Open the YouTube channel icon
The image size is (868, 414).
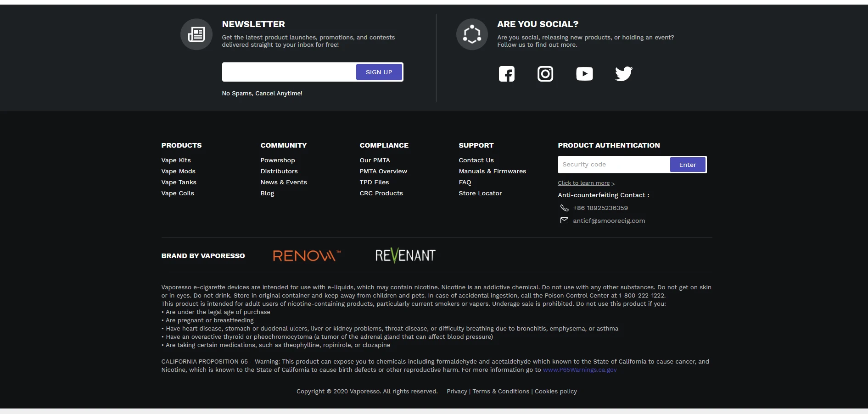click(x=584, y=74)
